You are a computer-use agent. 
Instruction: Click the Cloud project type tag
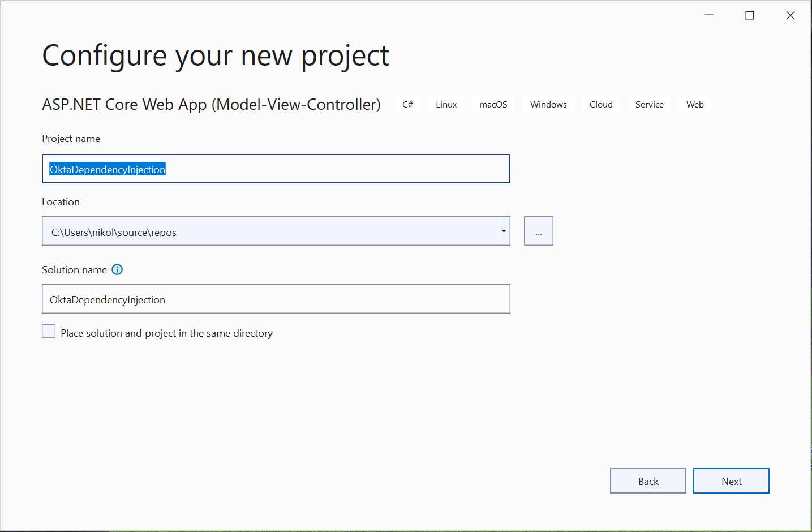click(x=601, y=105)
